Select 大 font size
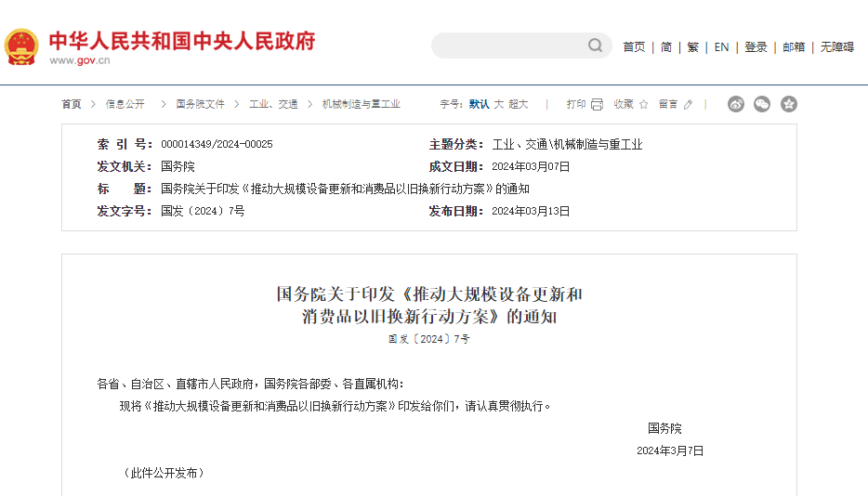The width and height of the screenshot is (868, 496). click(499, 104)
